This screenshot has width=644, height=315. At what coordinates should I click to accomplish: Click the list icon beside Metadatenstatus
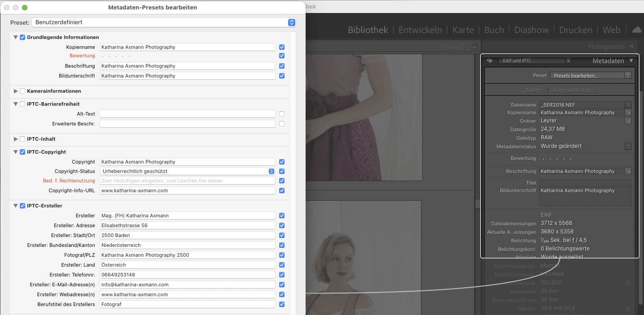(x=628, y=147)
